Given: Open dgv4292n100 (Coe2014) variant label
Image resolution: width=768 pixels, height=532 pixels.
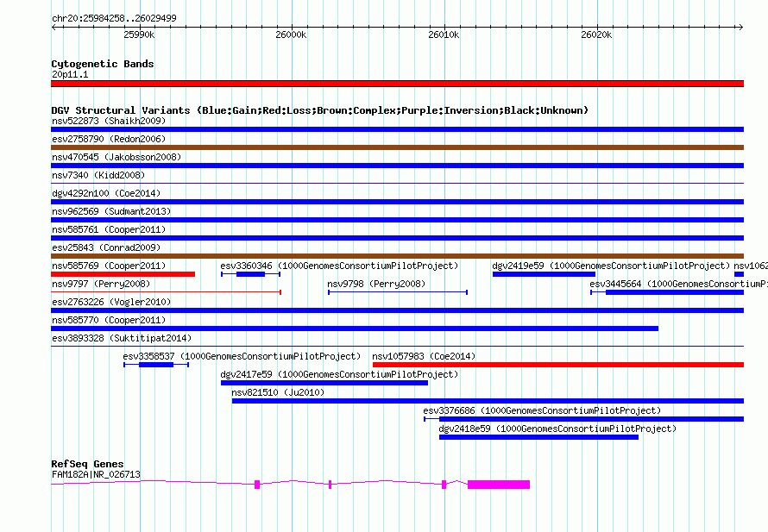Looking at the screenshot, I should click(x=106, y=193).
